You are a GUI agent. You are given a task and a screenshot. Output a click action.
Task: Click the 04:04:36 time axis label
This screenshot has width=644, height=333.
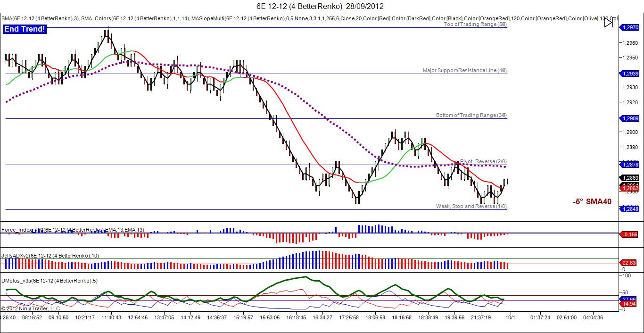coord(593,317)
